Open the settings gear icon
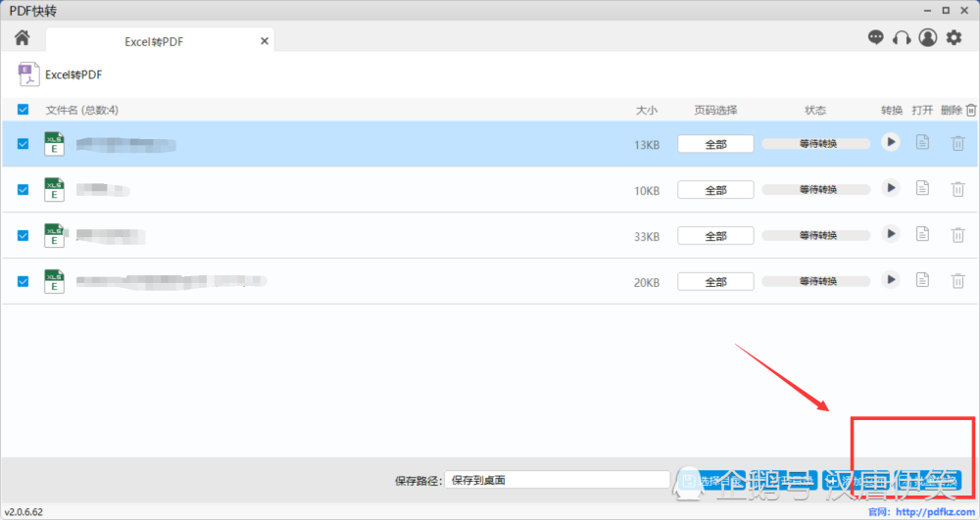This screenshot has height=520, width=980. point(954,38)
